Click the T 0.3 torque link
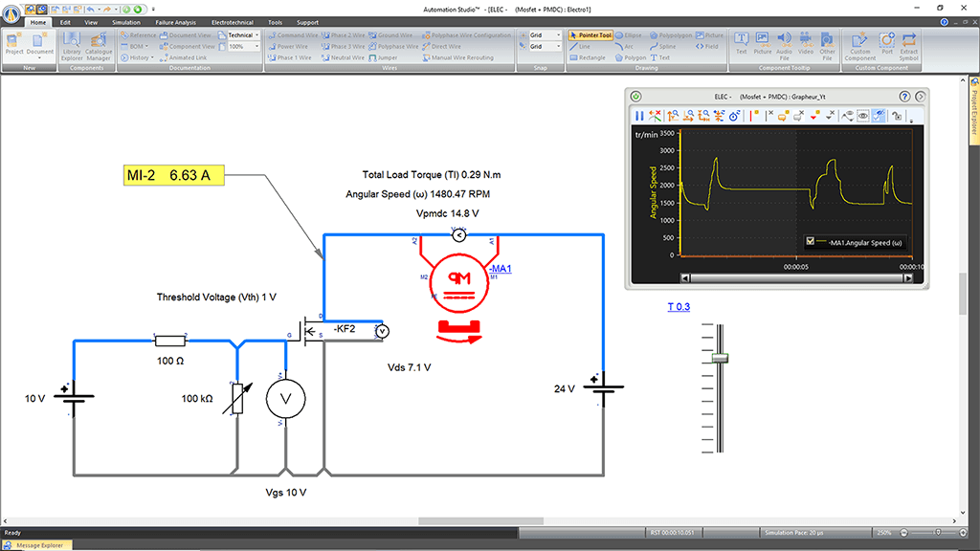This screenshot has height=551, width=980. pos(679,307)
